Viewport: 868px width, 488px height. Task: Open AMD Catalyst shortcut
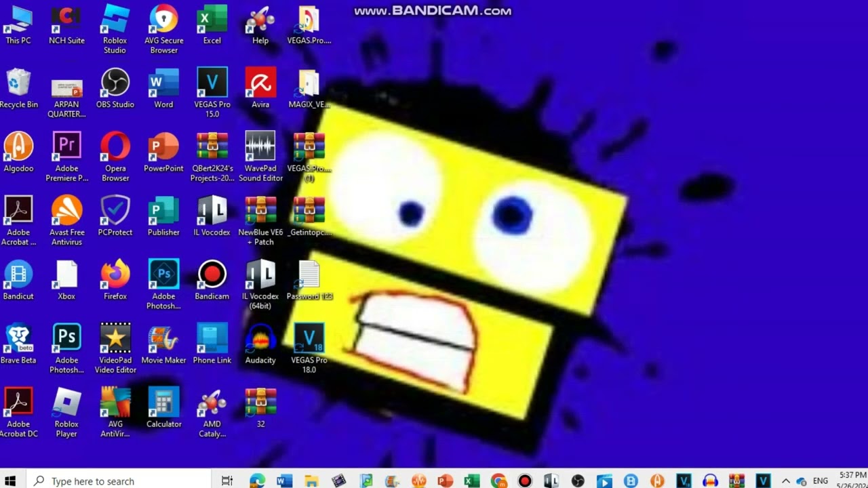(x=212, y=413)
